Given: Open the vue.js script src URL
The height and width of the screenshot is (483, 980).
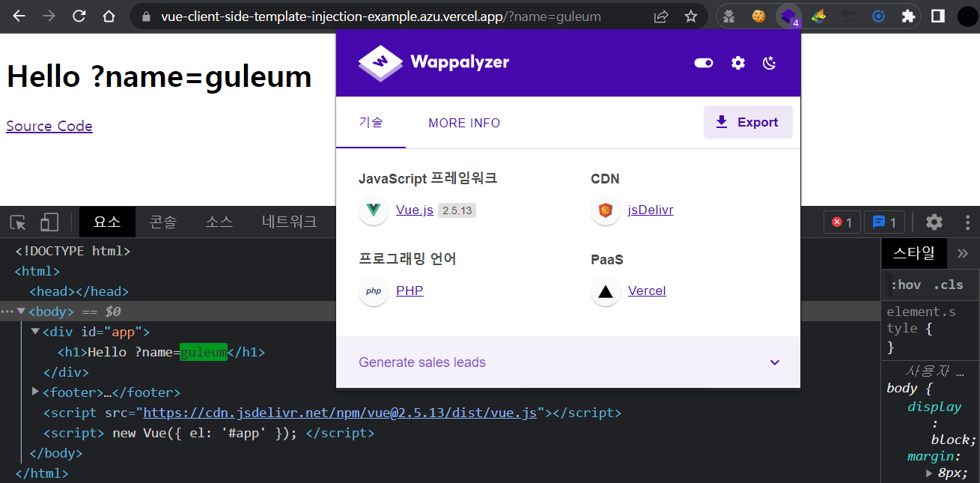Looking at the screenshot, I should [341, 413].
